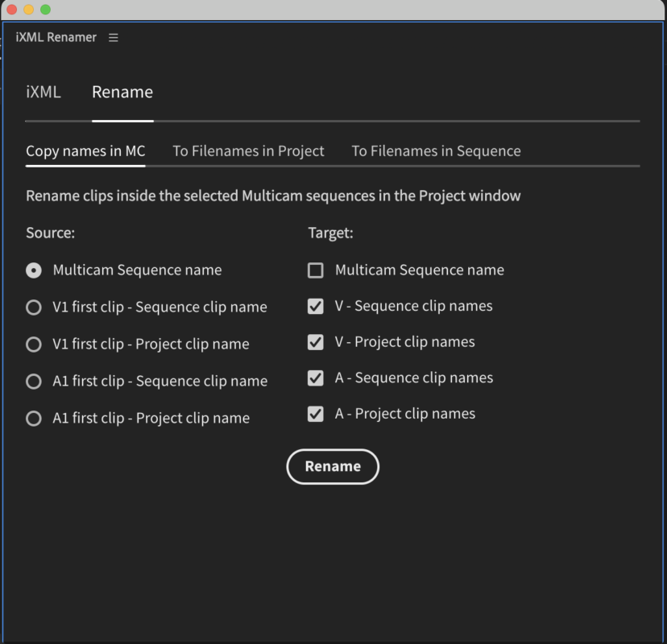
Task: Close the window with red button
Action: (x=11, y=10)
